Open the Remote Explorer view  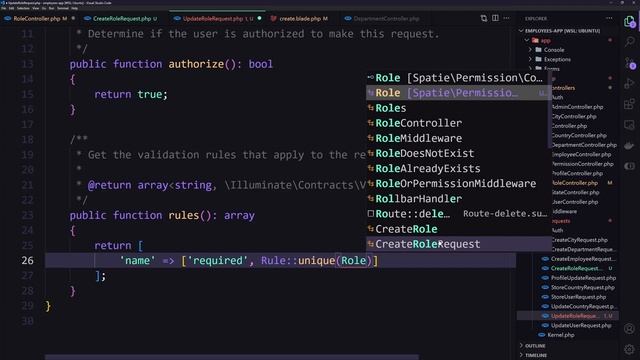point(629,125)
